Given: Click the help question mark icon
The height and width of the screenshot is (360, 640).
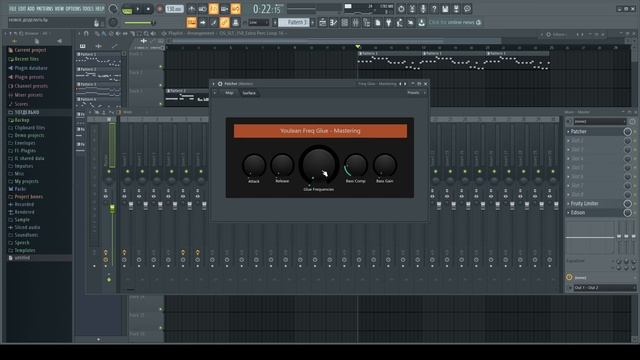Looking at the screenshot, I should point(434,9).
